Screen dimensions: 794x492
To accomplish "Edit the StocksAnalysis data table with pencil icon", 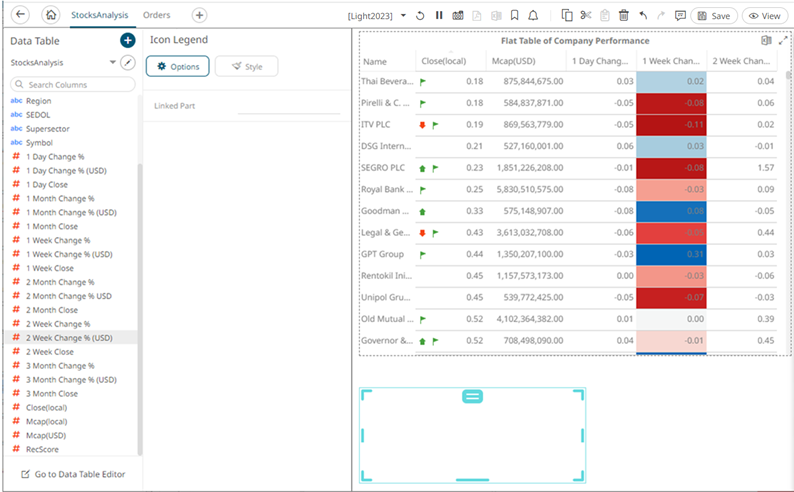I will click(127, 63).
